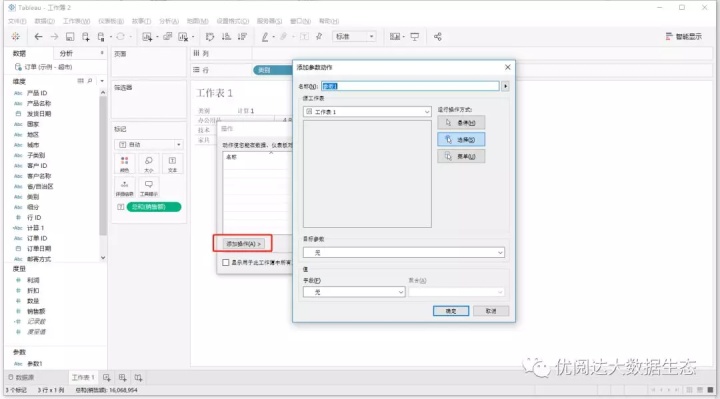Click the search icon in dimensions pane
The height and width of the screenshot is (399, 720).
(90, 81)
